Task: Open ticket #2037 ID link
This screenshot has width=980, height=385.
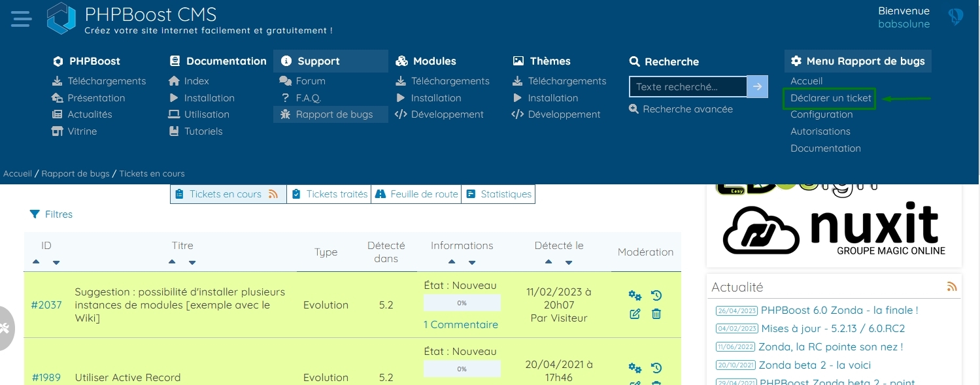Action: click(x=46, y=305)
